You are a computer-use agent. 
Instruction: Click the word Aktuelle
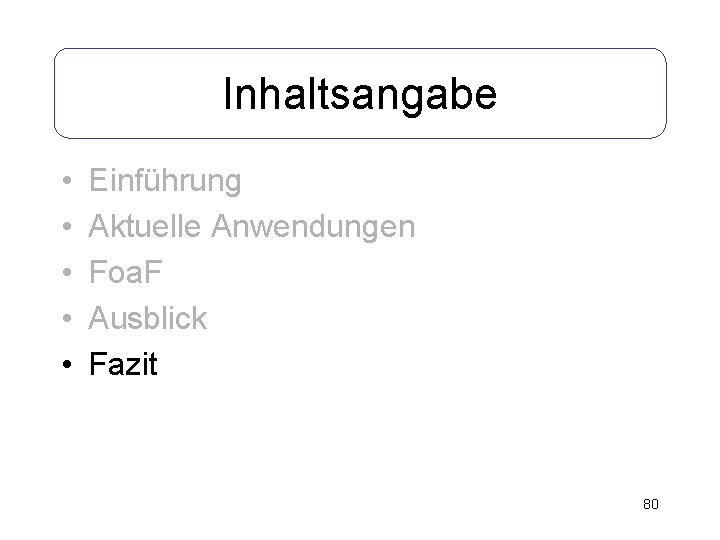pyautogui.click(x=147, y=227)
